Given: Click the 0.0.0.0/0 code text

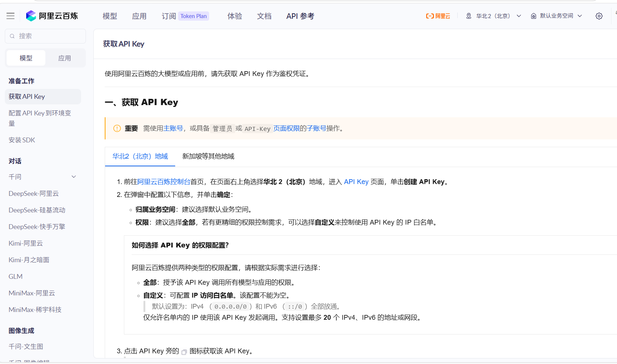Looking at the screenshot, I should click(x=230, y=307).
